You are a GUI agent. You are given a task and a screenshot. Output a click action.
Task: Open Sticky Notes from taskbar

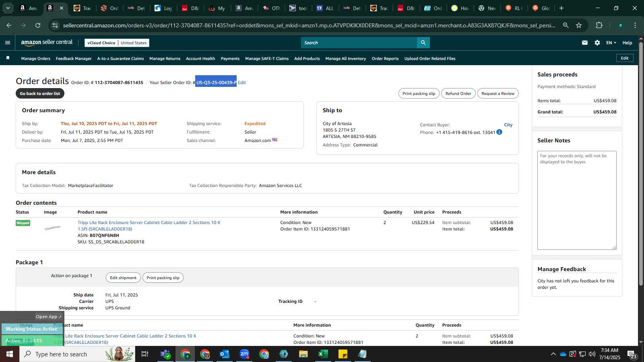tap(343, 354)
